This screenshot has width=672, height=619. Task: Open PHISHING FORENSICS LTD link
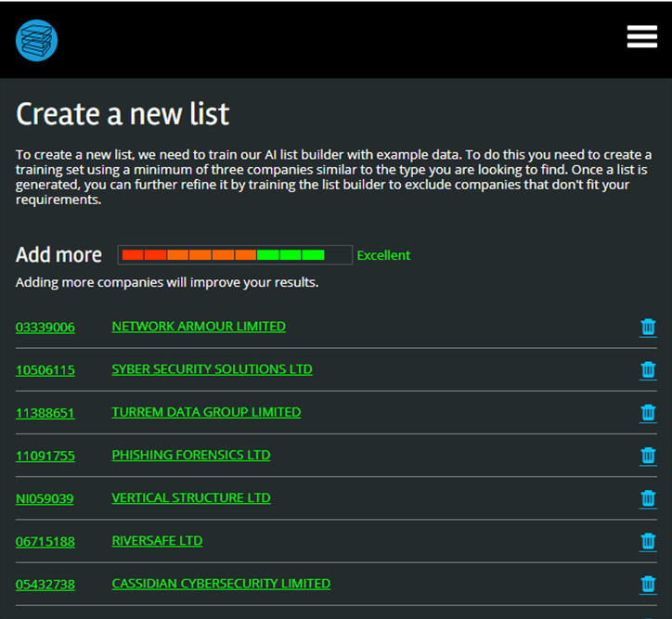[190, 455]
